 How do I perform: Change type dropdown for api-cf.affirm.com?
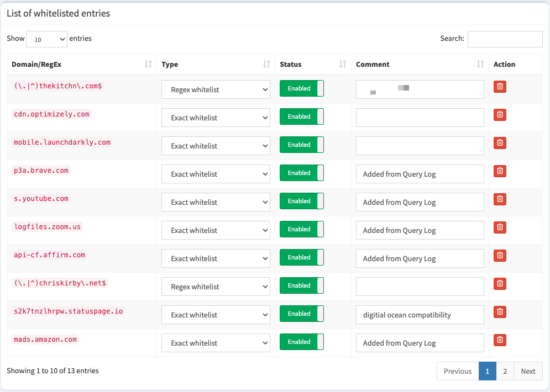[x=216, y=258]
